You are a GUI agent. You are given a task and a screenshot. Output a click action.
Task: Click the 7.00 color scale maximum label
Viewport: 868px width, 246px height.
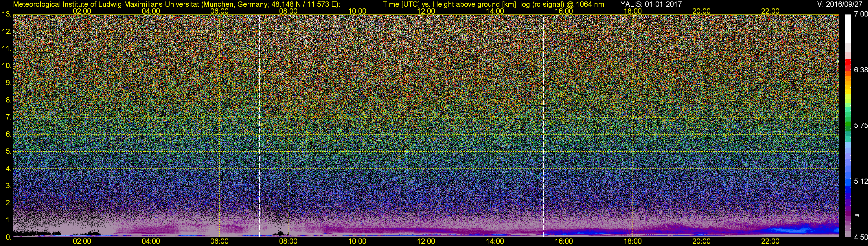tap(861, 14)
